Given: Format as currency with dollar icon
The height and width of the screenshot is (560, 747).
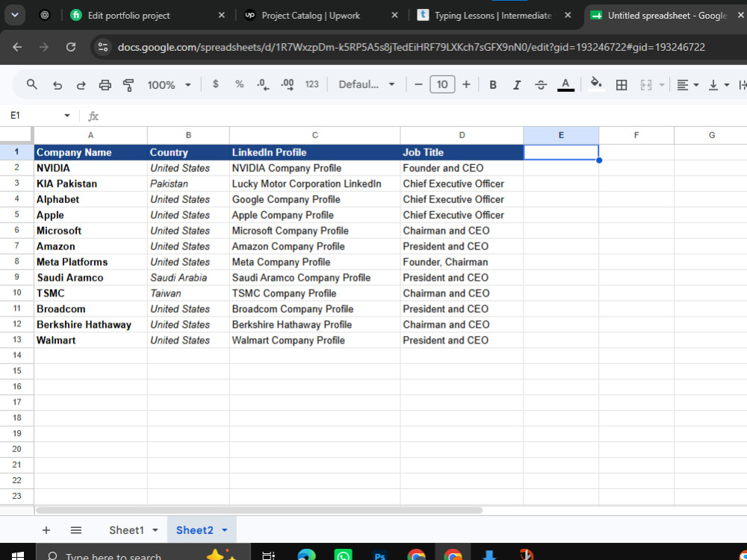Looking at the screenshot, I should coord(215,84).
